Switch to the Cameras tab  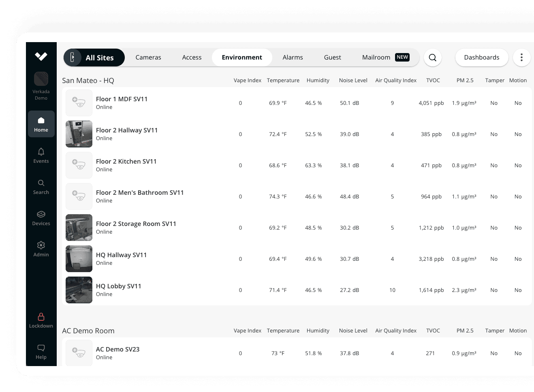148,58
